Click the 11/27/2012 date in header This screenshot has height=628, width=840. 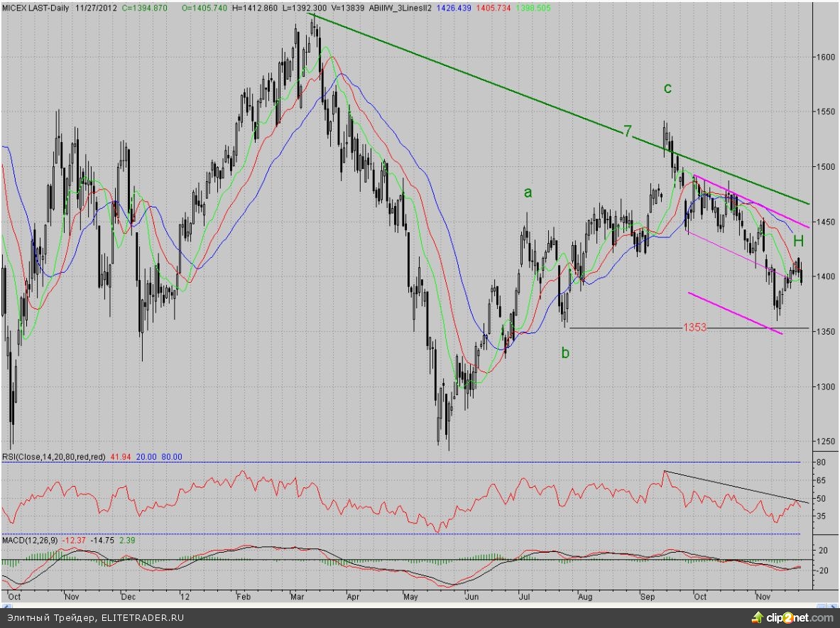pos(97,6)
